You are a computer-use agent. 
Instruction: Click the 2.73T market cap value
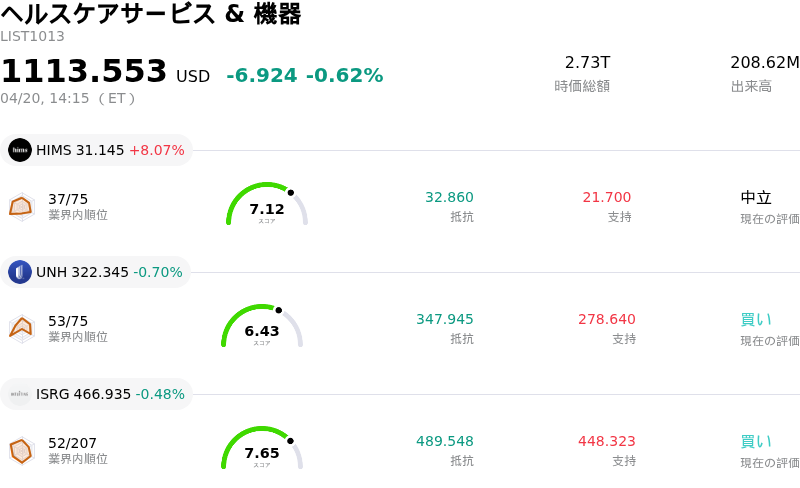587,63
